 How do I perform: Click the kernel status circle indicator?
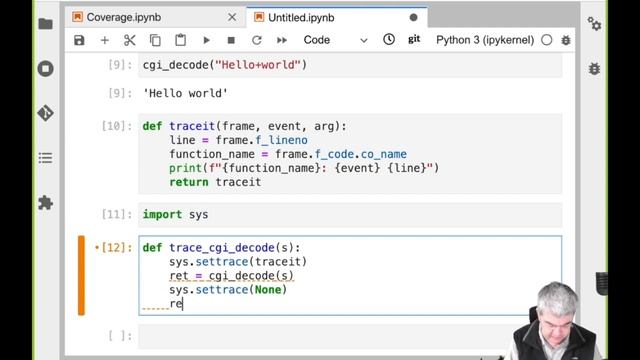(x=547, y=40)
